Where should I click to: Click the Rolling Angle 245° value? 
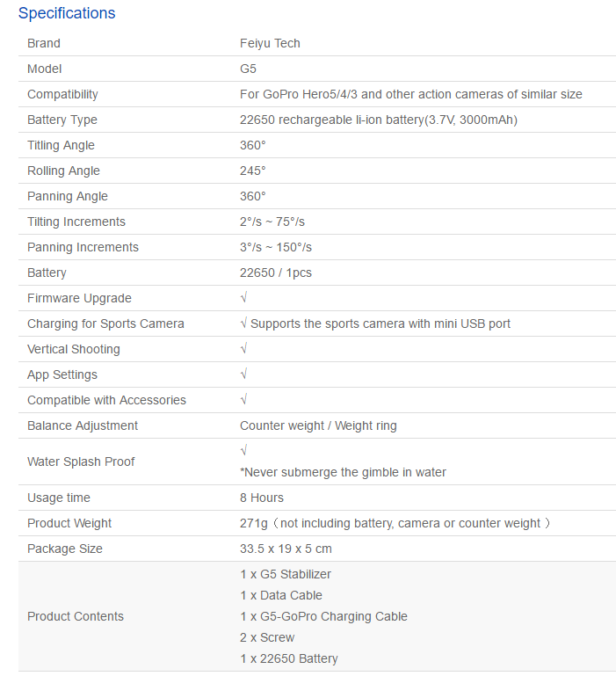[x=252, y=171]
